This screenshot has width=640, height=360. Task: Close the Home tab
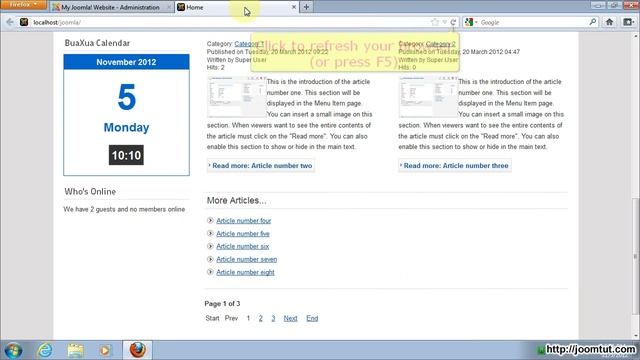pos(293,7)
